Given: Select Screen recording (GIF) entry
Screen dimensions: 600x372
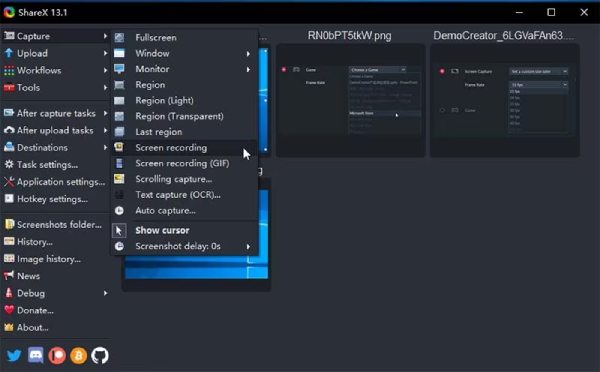Looking at the screenshot, I should pos(184,163).
